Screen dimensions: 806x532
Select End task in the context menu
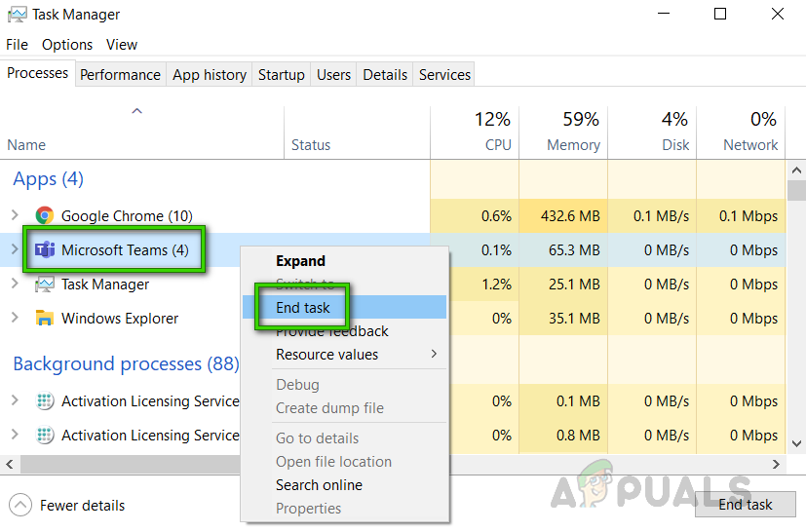click(303, 308)
